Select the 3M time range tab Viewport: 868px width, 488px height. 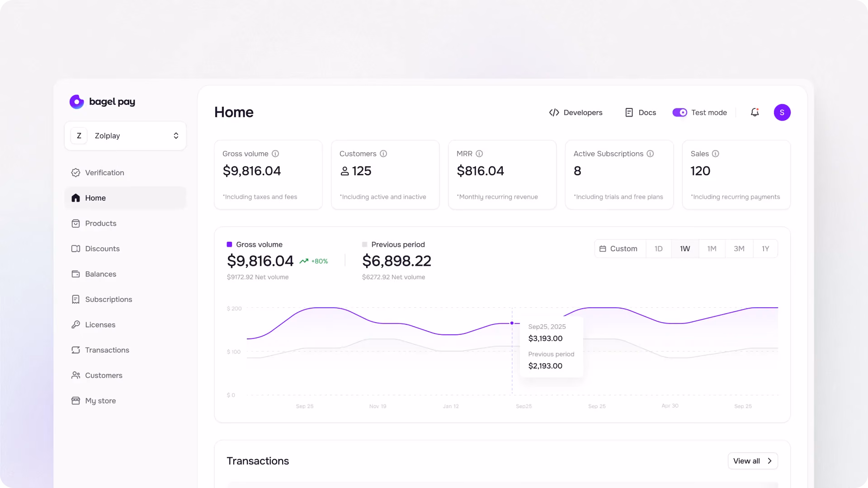(739, 249)
